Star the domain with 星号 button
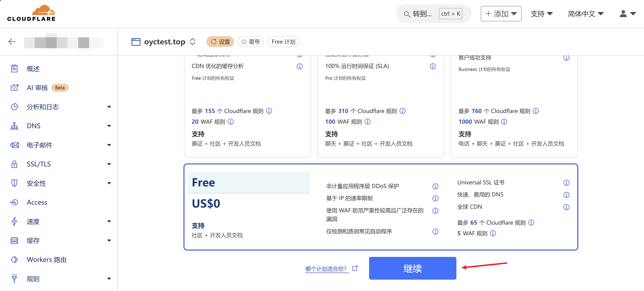 point(251,42)
